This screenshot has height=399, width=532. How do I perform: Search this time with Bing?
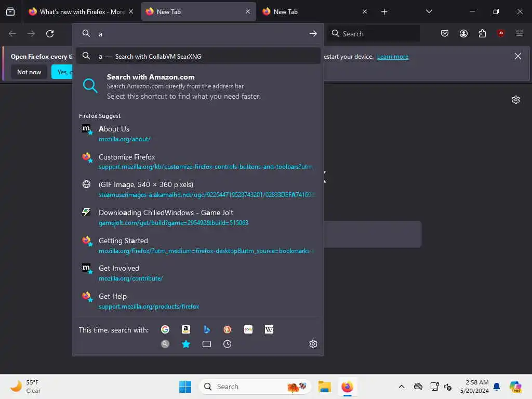click(207, 329)
